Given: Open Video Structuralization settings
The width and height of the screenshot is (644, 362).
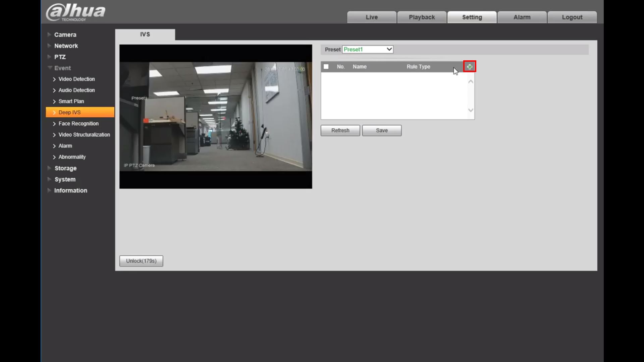Looking at the screenshot, I should point(84,134).
